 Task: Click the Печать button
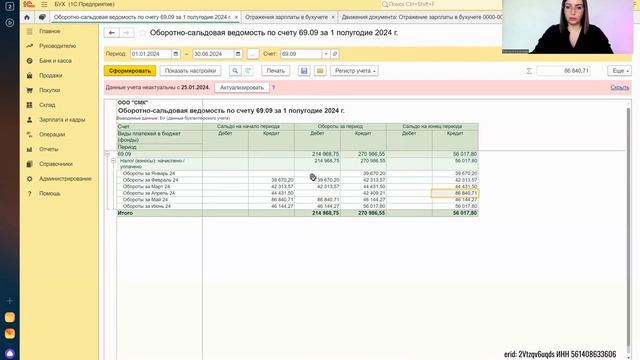276,71
